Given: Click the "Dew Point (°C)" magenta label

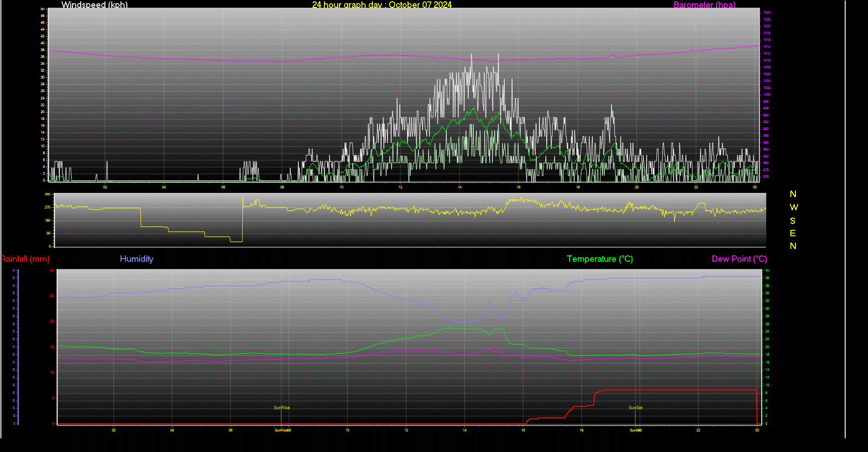Looking at the screenshot, I should pos(739,259).
